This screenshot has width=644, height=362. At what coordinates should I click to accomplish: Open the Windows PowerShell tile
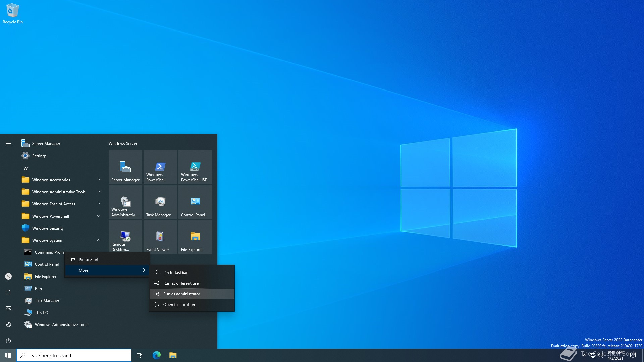pyautogui.click(x=160, y=168)
